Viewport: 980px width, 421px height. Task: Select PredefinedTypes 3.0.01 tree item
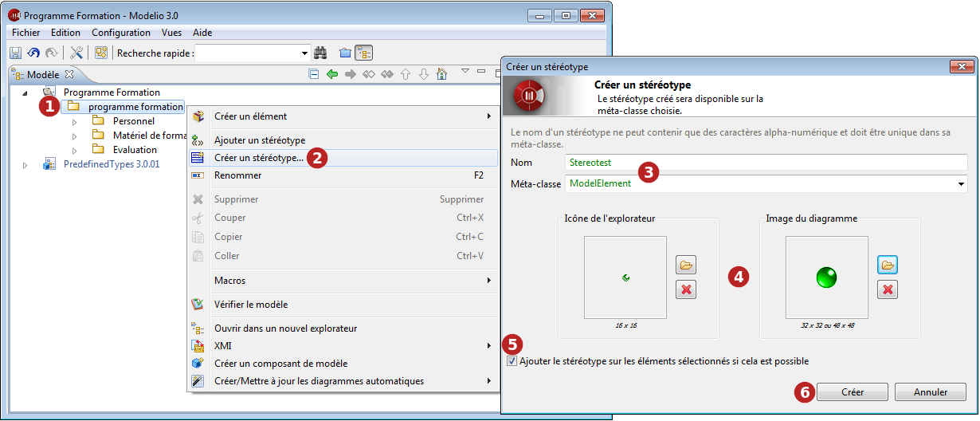pos(112,164)
